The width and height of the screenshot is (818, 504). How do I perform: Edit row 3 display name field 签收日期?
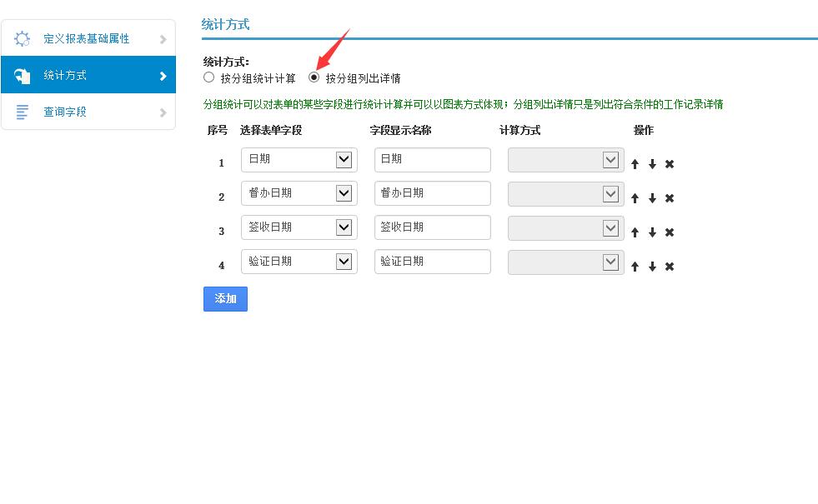(433, 227)
